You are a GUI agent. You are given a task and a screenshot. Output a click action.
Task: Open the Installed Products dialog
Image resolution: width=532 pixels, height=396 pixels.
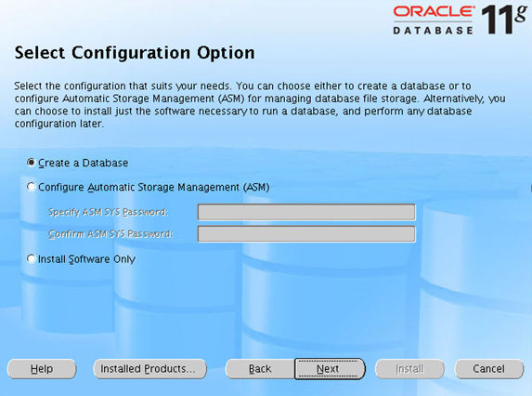click(x=149, y=369)
